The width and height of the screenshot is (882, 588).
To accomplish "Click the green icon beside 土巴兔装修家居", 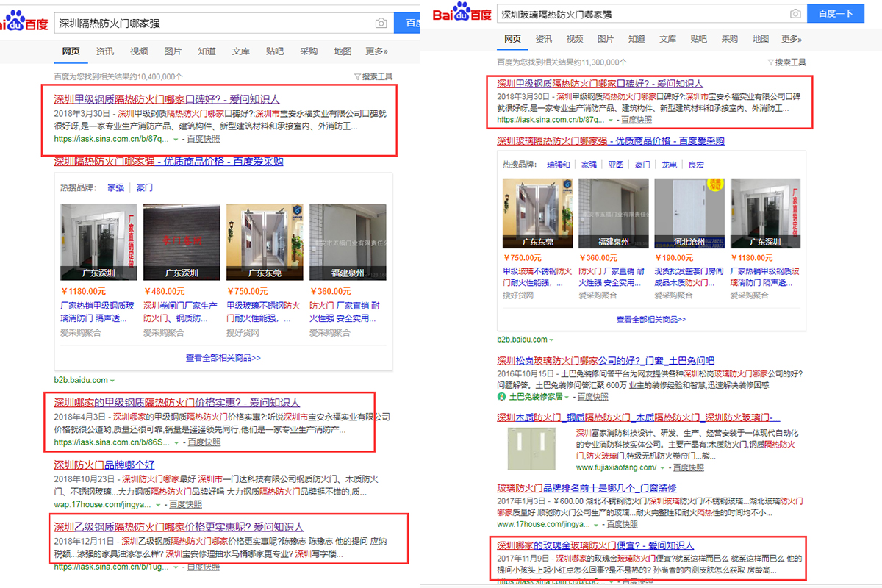I will tap(501, 397).
